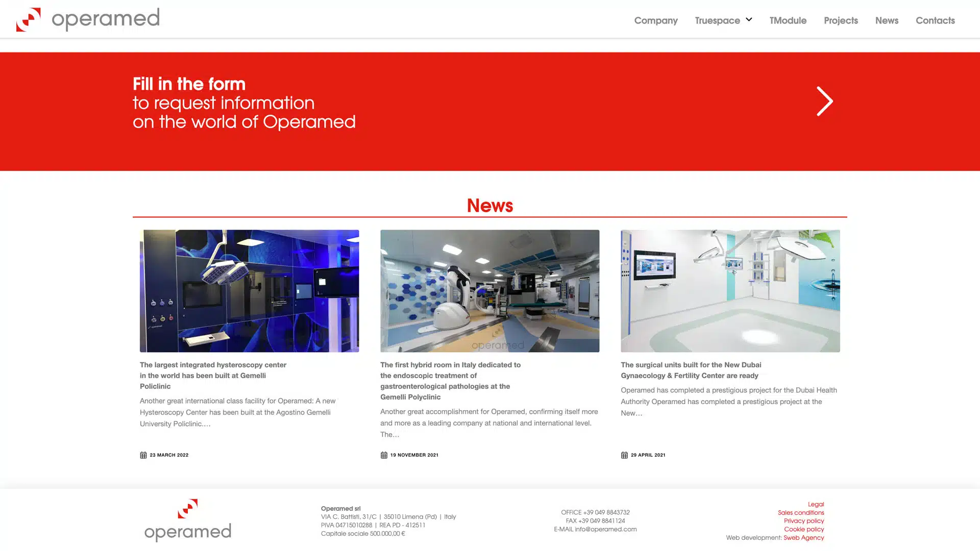The width and height of the screenshot is (980, 551).
Task: Expand the Truespace dropdown chevron
Action: coord(749,20)
